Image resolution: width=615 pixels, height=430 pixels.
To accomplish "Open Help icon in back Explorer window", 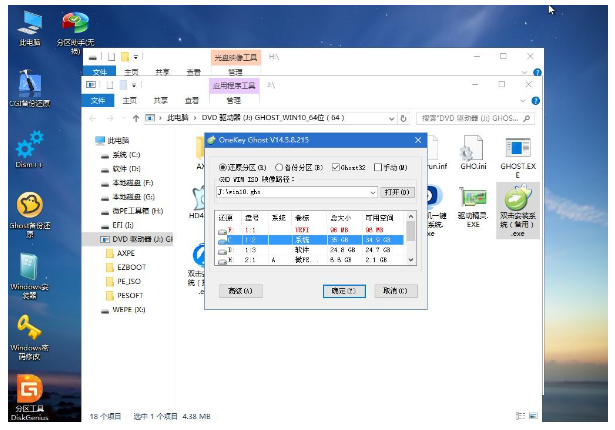I will pos(537,72).
